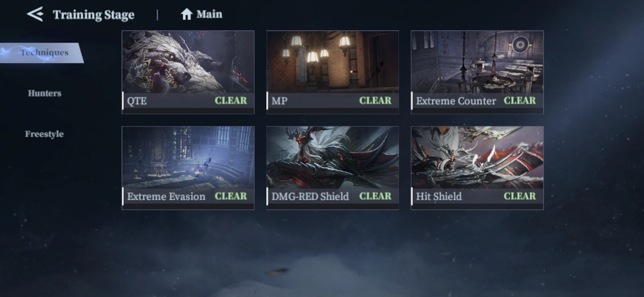Click the back arrow icon
The height and width of the screenshot is (297, 644).
(35, 14)
